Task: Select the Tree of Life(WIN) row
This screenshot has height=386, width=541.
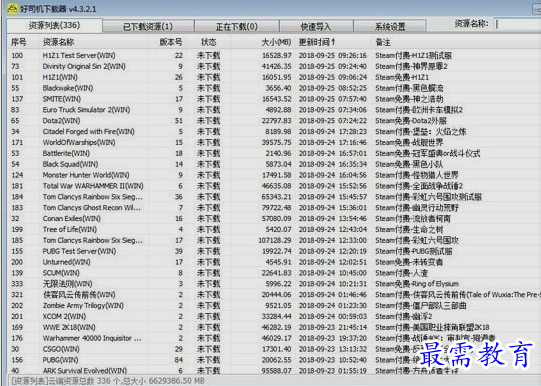Action: pos(274,229)
